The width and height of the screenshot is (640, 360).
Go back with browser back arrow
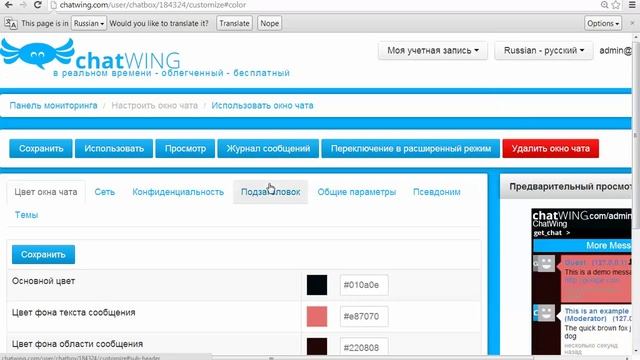coord(8,5)
